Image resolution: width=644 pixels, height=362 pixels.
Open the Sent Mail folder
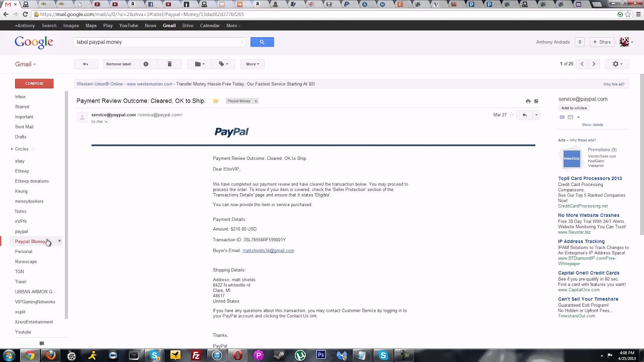24,127
